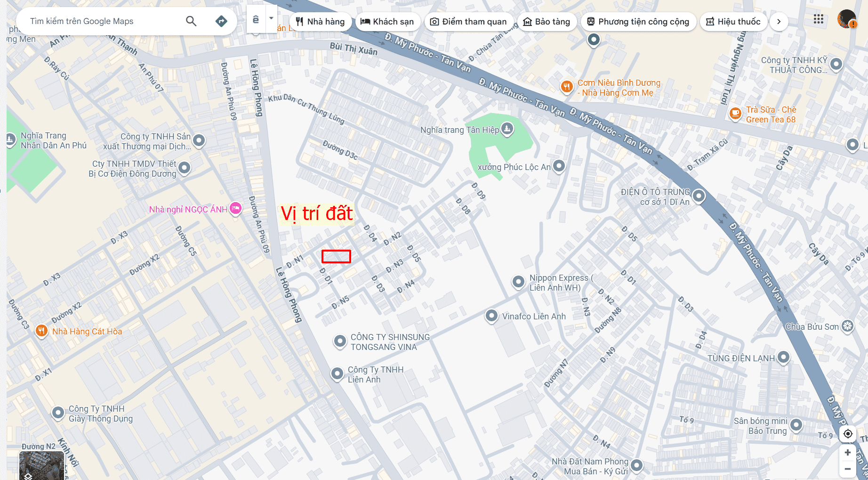Expand the travel mode dropdown arrow
Viewport: 868px width, 480px height.
pos(271,18)
